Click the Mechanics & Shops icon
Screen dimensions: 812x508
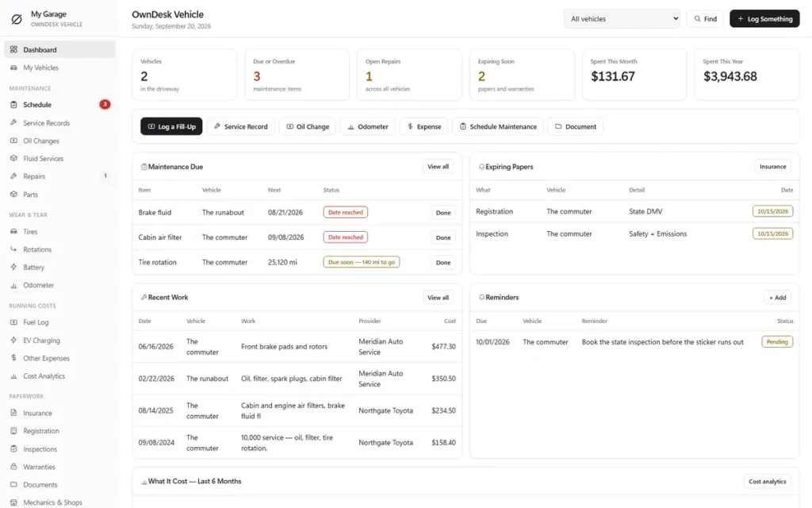pyautogui.click(x=13, y=502)
